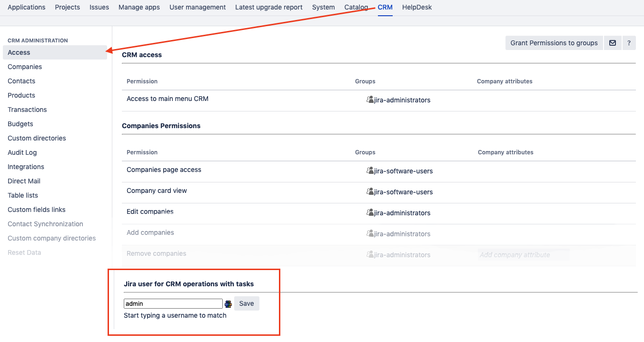This screenshot has height=342, width=644.
Task: Click group icon in Companies page access row
Action: (370, 171)
